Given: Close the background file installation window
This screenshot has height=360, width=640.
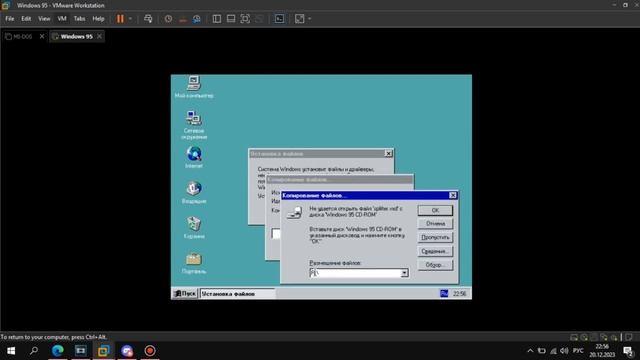Looking at the screenshot, I should pos(389,153).
